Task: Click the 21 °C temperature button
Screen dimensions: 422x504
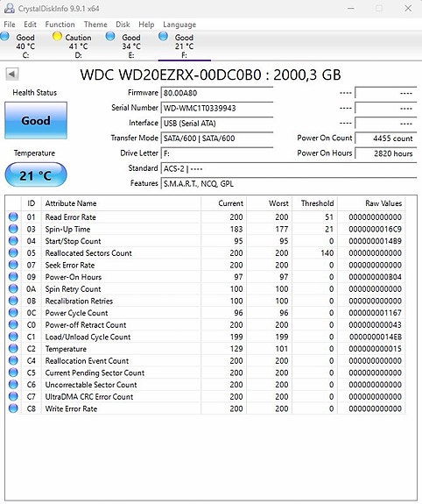Action: (x=36, y=175)
